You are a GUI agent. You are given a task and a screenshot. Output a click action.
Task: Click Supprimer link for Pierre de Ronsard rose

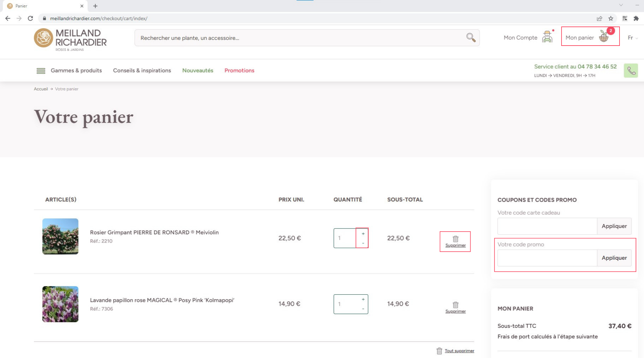(x=455, y=246)
